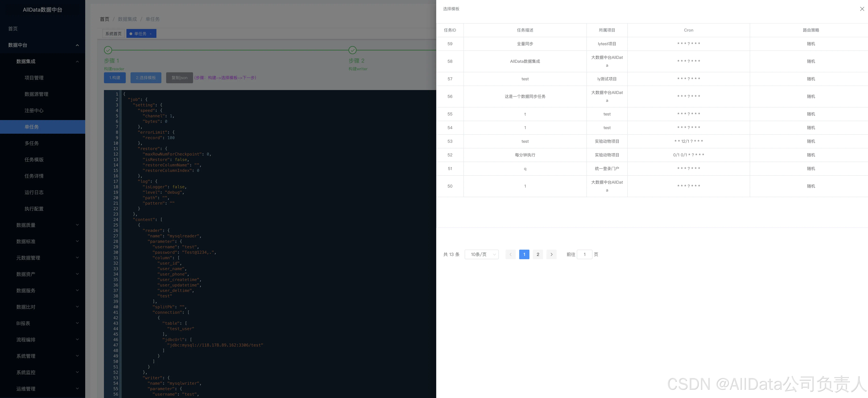Close the 选择模板 drawer panel
Viewport: 868px width, 398px height.
[x=862, y=9]
